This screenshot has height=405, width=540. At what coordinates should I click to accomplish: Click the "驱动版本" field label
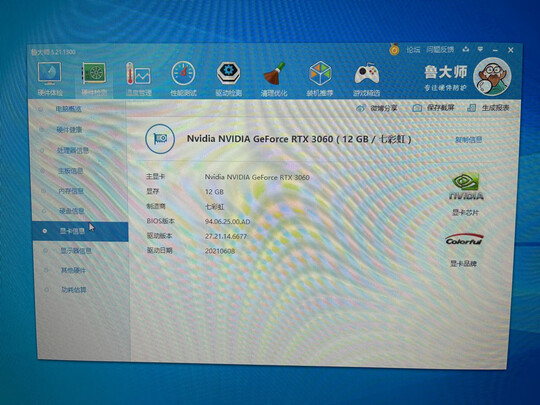pos(159,236)
